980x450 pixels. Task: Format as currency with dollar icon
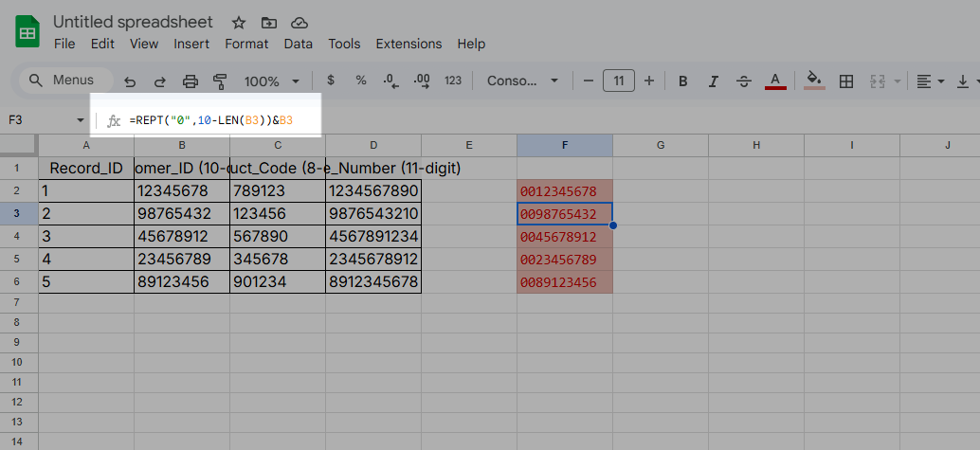(x=330, y=81)
